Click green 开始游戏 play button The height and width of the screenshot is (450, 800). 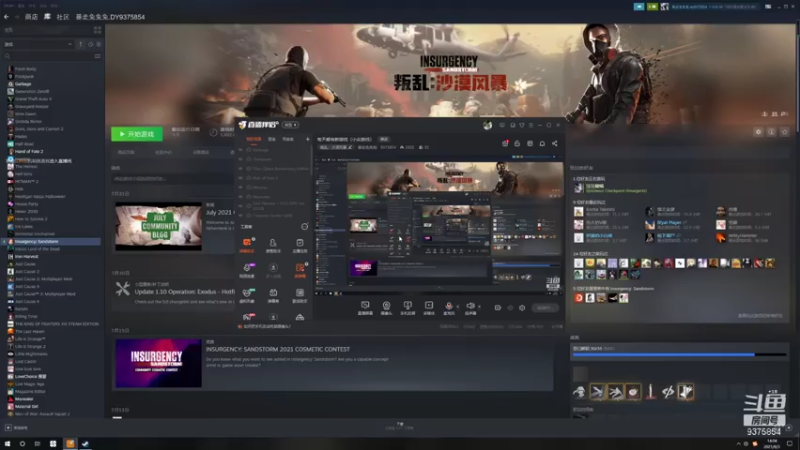point(137,134)
